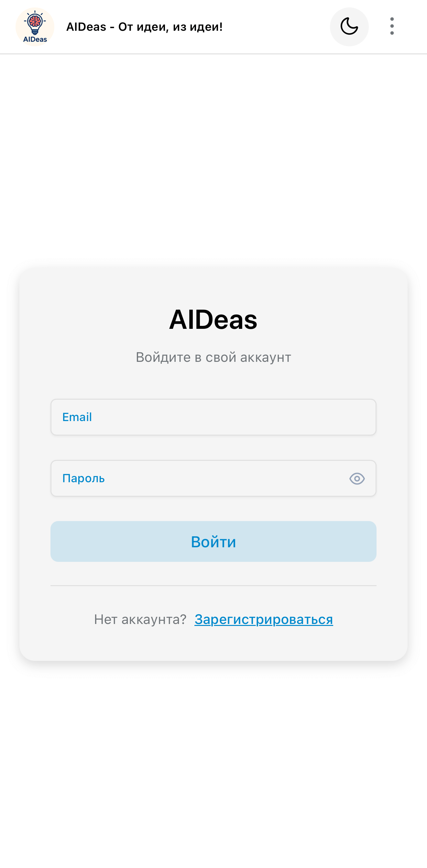Show the password by clicking the eye toggle
This screenshot has height=868, width=427.
tap(357, 478)
